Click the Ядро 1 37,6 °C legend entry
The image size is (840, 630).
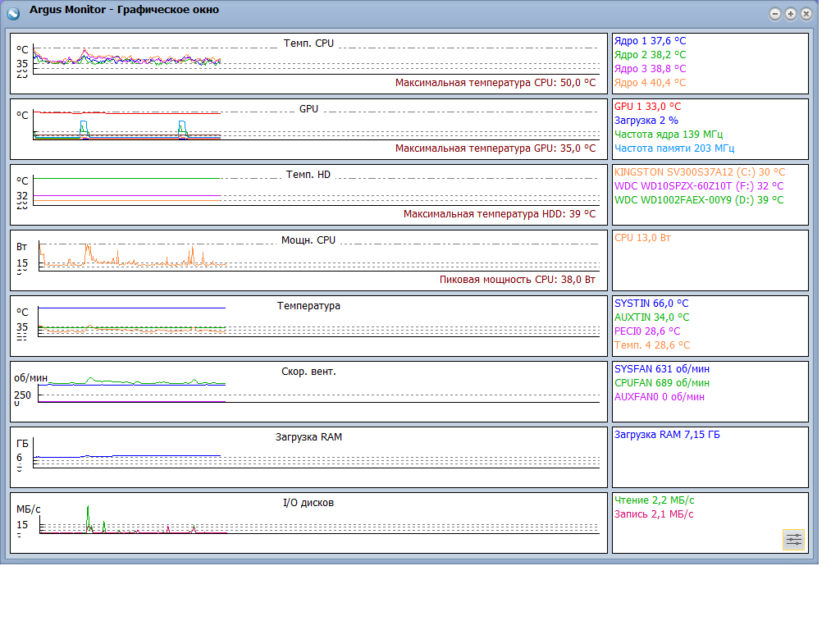tap(650, 41)
